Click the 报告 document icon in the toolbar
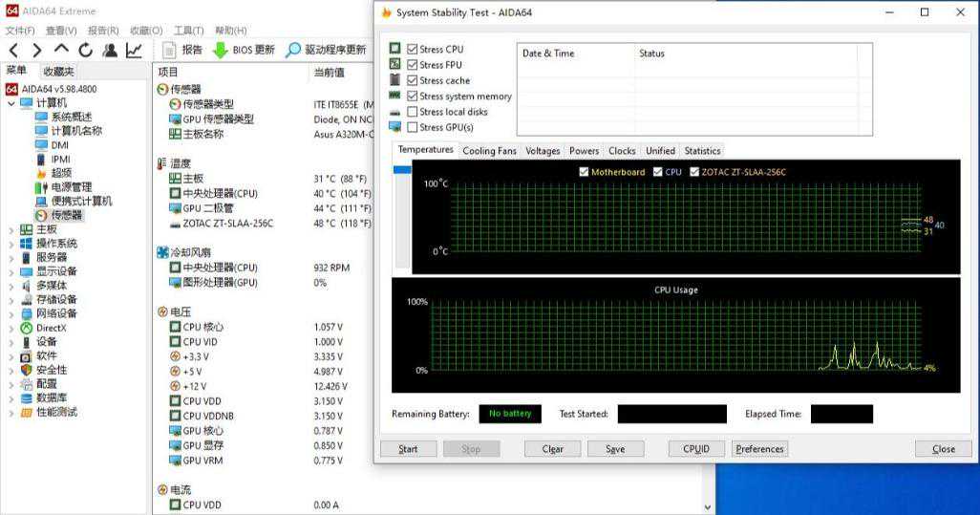980x515 pixels. click(170, 51)
